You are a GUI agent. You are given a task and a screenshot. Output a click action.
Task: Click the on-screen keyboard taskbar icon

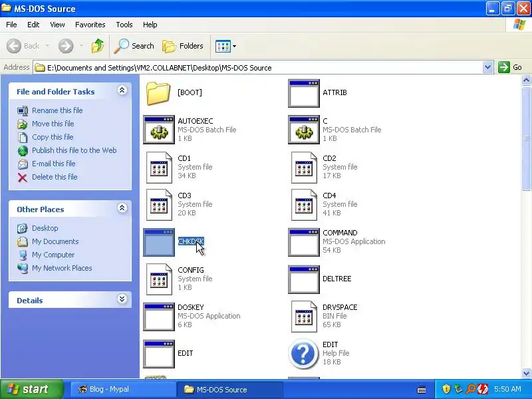(422, 390)
